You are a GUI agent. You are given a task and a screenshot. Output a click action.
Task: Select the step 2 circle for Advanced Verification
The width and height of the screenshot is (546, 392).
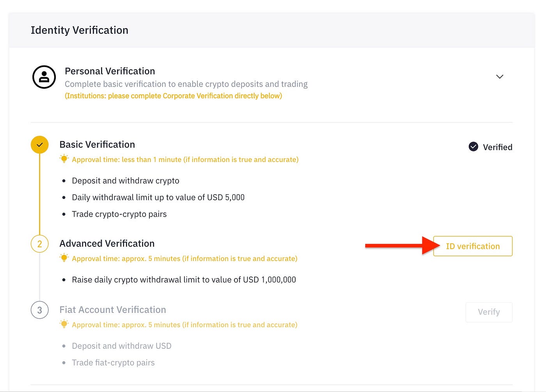tap(40, 244)
